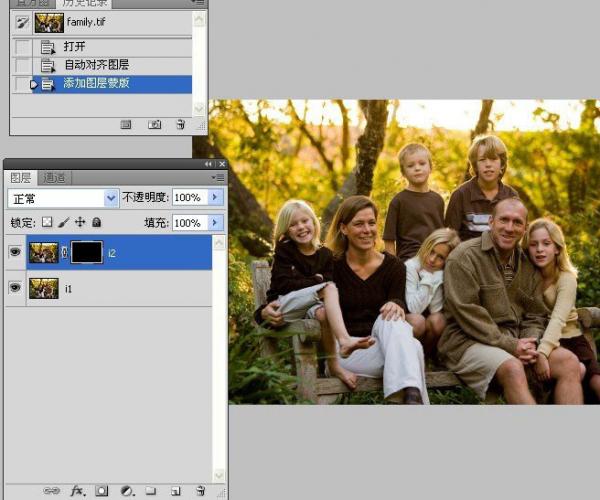Click the mask link icon on layer i2
600x500 pixels.
point(65,252)
